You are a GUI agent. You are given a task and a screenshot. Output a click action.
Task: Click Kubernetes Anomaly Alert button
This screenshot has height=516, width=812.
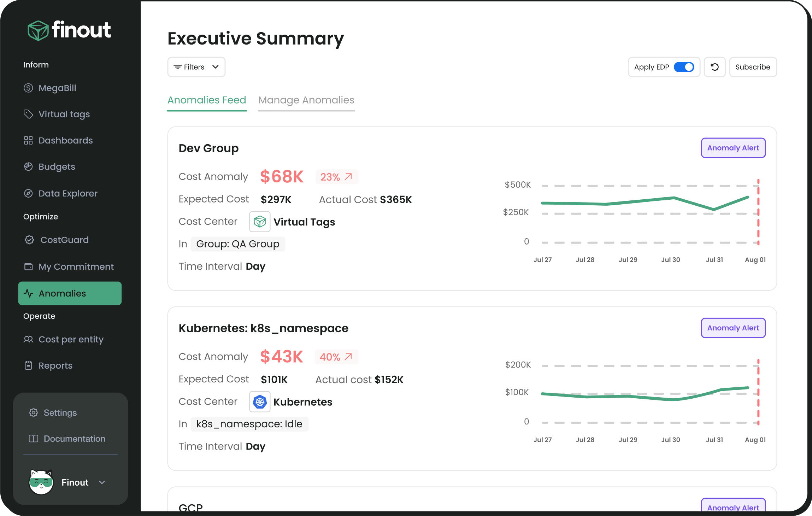coord(732,328)
